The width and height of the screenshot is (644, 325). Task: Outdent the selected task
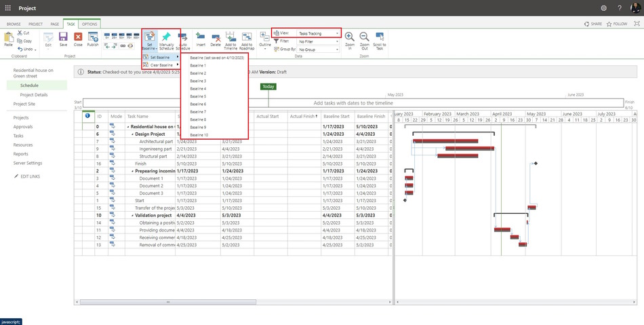(107, 45)
